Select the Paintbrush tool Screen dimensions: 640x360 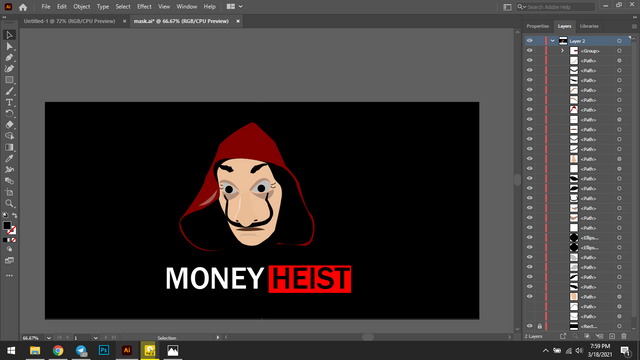pyautogui.click(x=9, y=91)
